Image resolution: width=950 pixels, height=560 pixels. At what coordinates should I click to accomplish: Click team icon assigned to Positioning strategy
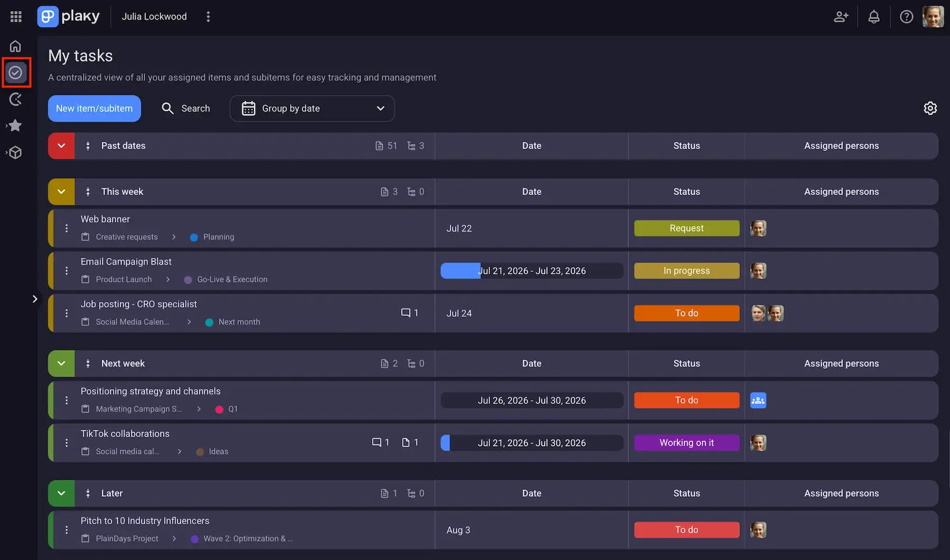pos(758,400)
